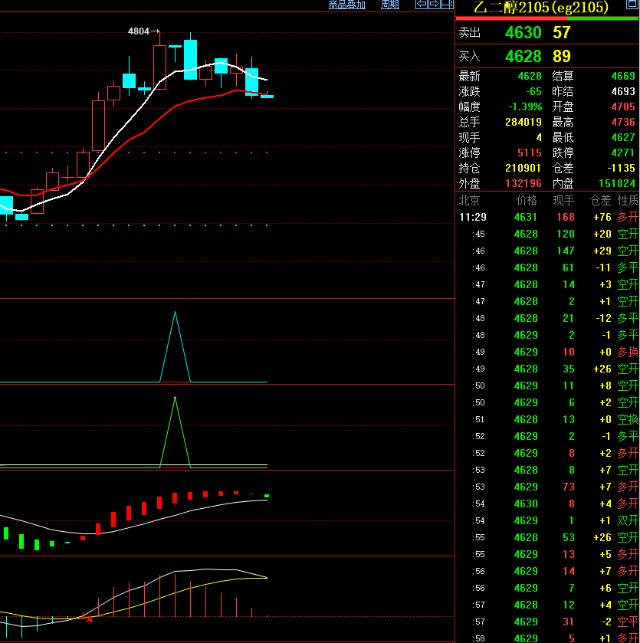The height and width of the screenshot is (643, 640).
Task: Click the 涨停 limit-up value 5115
Action: 528,153
